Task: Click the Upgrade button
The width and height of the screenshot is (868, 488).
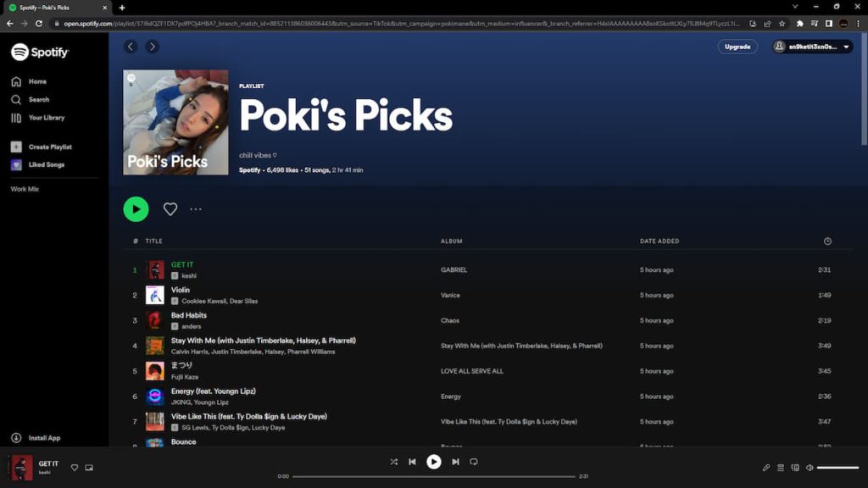Action: click(x=737, y=47)
